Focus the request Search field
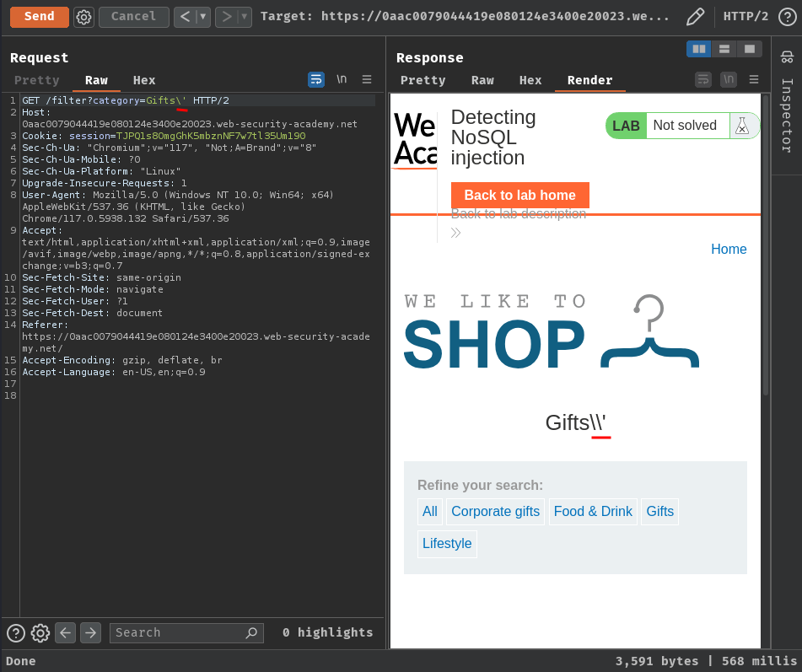 coord(186,633)
